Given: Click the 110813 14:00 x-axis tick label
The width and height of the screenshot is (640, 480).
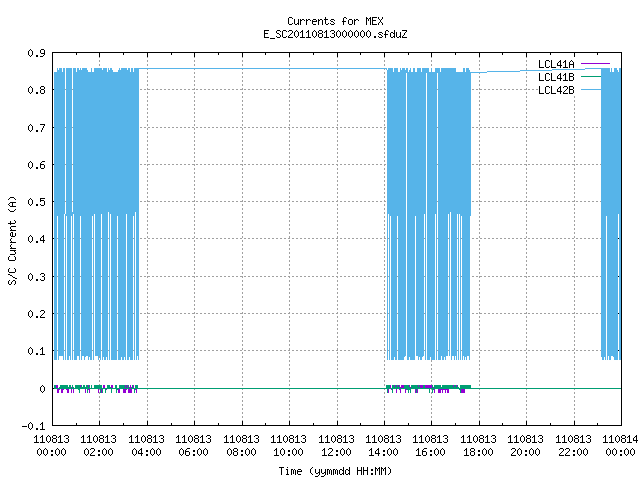Looking at the screenshot, I should tap(383, 445).
